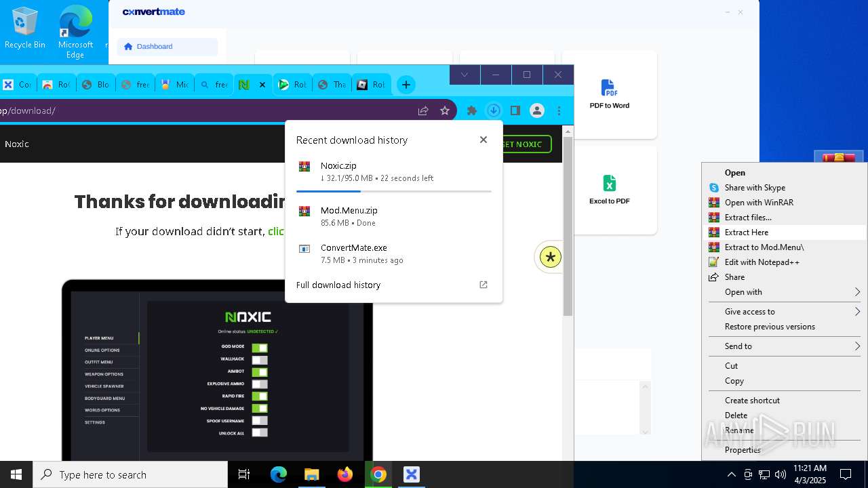Screen dimensions: 868x488
Task: Expand the Give access to submenu
Action: tap(785, 312)
